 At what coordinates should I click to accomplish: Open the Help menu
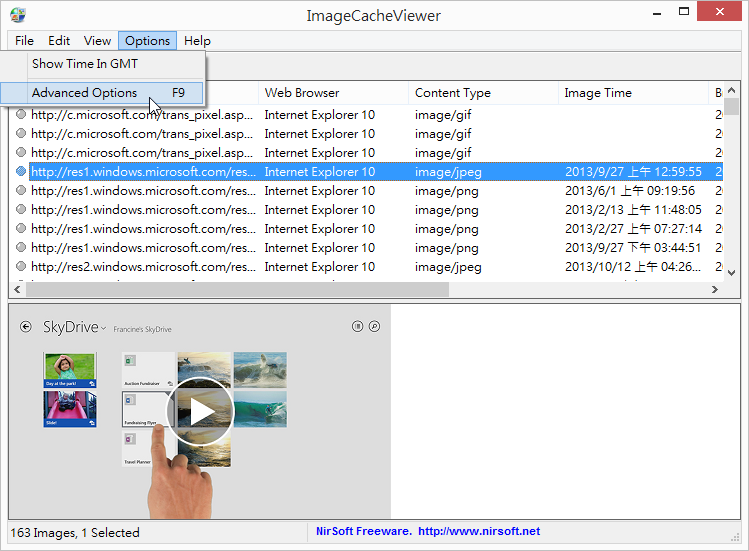[197, 41]
